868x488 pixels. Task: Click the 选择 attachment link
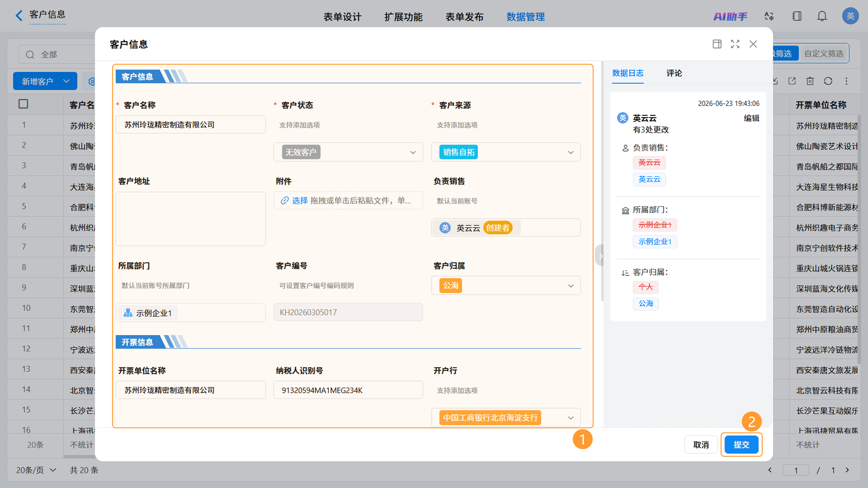[x=300, y=201]
